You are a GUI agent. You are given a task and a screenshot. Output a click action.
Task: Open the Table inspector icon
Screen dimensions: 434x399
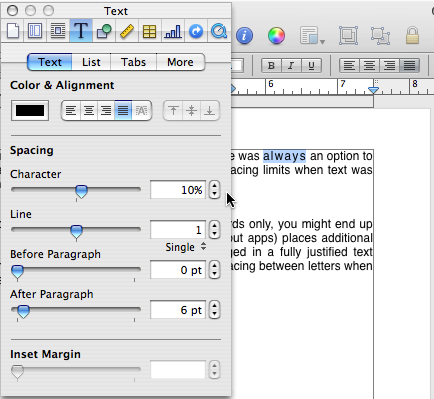coord(149,31)
